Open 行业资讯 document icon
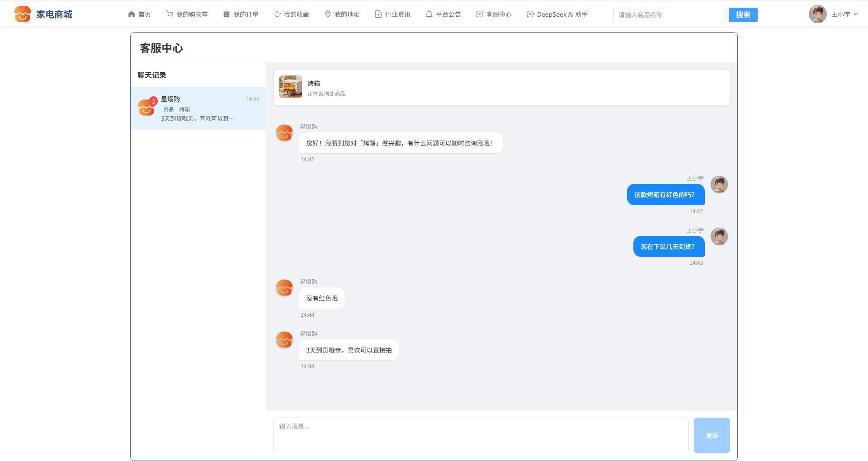Viewport: 868px width, 461px height. pos(378,14)
